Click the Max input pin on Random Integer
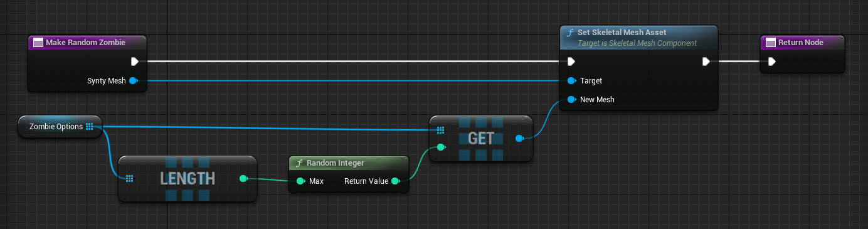Image resolution: width=868 pixels, height=229 pixels. pyautogui.click(x=301, y=181)
